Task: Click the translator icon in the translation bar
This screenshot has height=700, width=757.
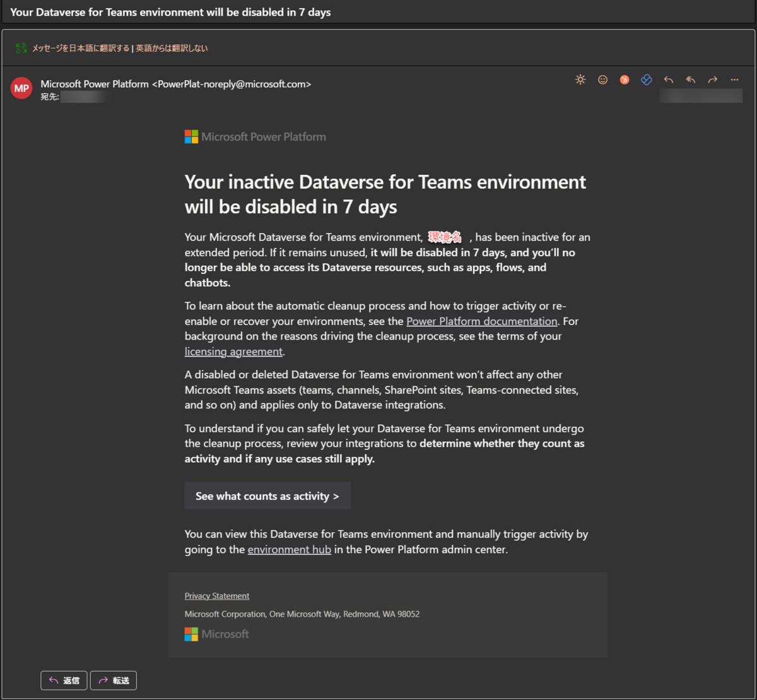Action: [x=21, y=48]
